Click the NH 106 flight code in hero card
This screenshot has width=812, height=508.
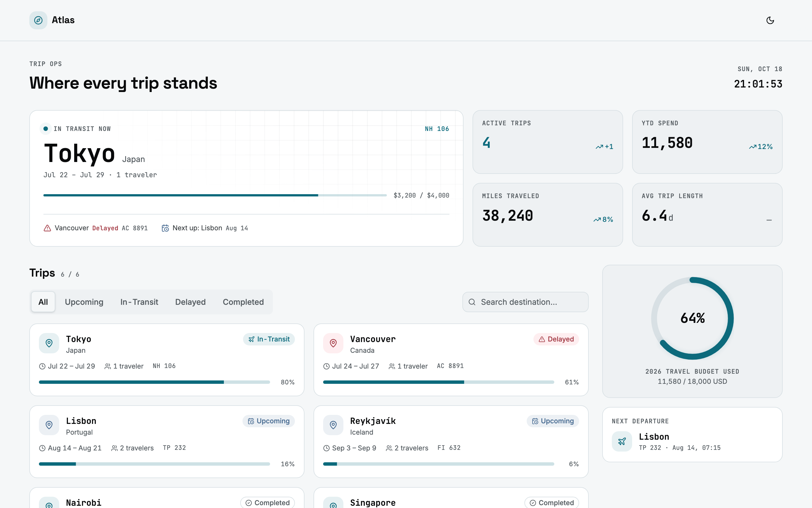(437, 129)
